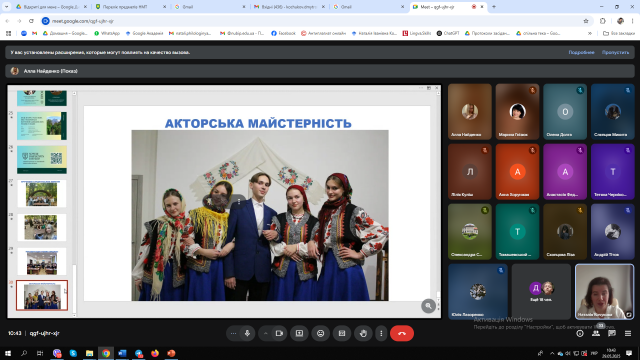Click teal participant tile with 'T' avatar
This screenshot has height=360, width=640.
tap(517, 232)
